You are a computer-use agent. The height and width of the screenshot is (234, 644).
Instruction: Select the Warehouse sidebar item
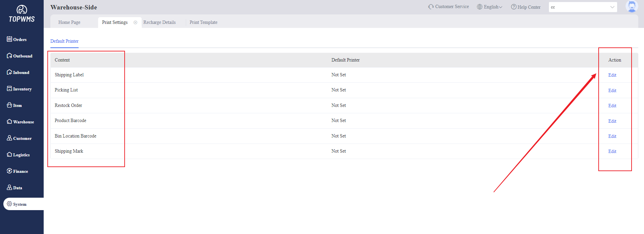click(x=20, y=122)
